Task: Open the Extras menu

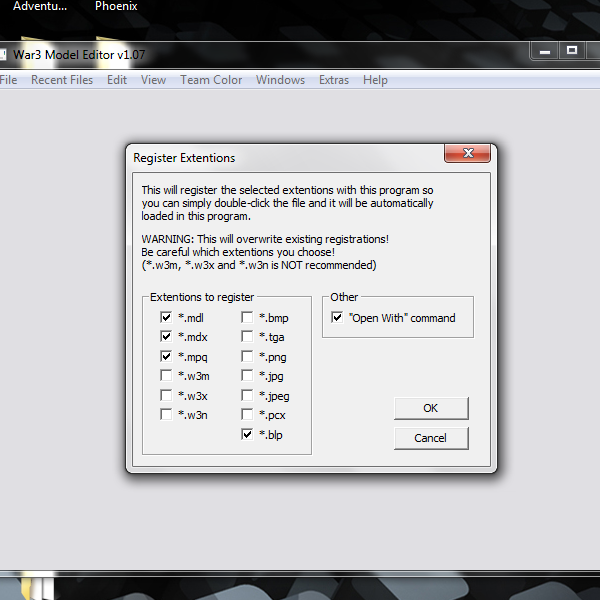Action: (334, 80)
